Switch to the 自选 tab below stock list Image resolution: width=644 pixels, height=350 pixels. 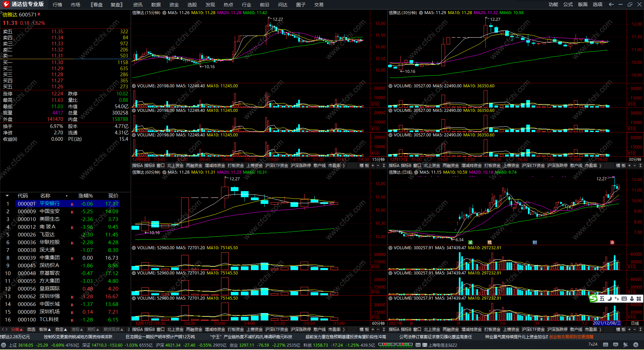click(x=31, y=330)
